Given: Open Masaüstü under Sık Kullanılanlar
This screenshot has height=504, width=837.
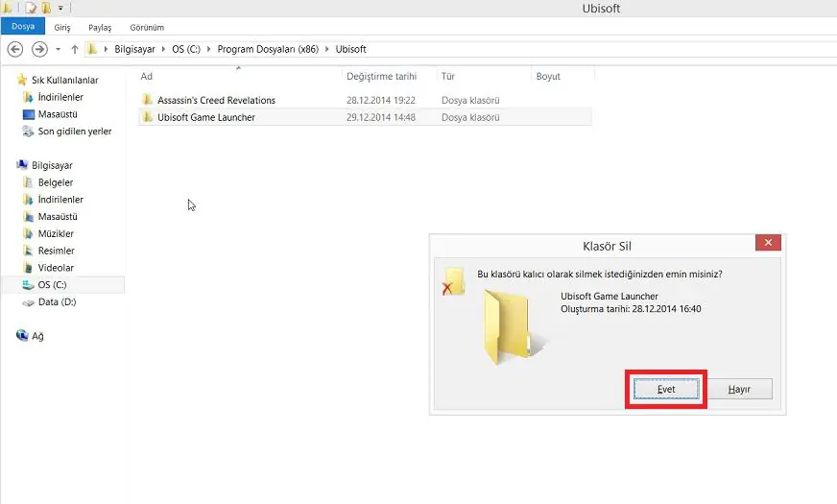Looking at the screenshot, I should [x=58, y=114].
